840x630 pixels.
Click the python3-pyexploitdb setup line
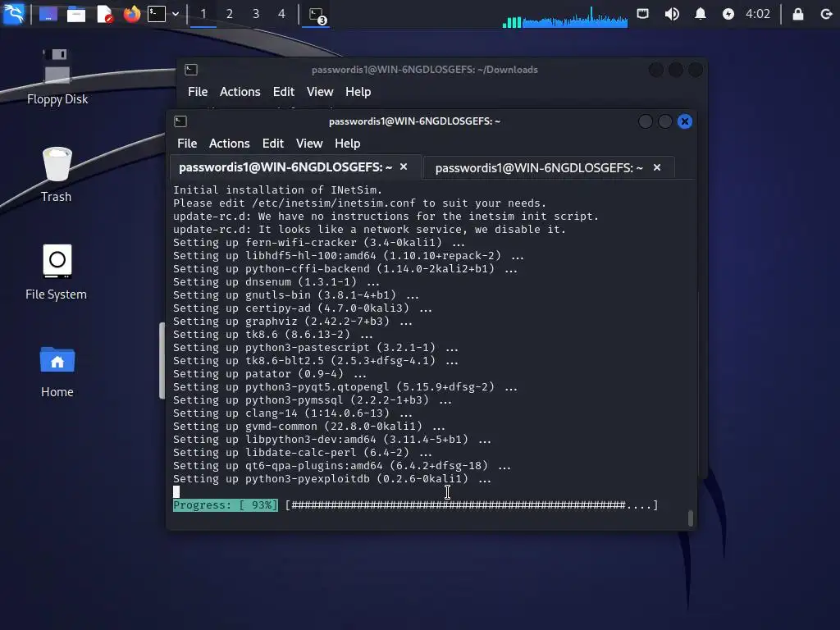[332, 478]
